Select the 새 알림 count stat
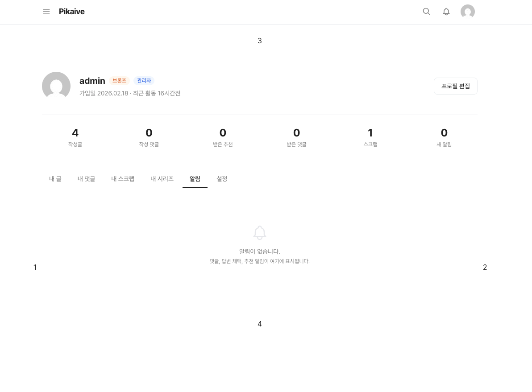This screenshot has height=392, width=532. pyautogui.click(x=444, y=137)
